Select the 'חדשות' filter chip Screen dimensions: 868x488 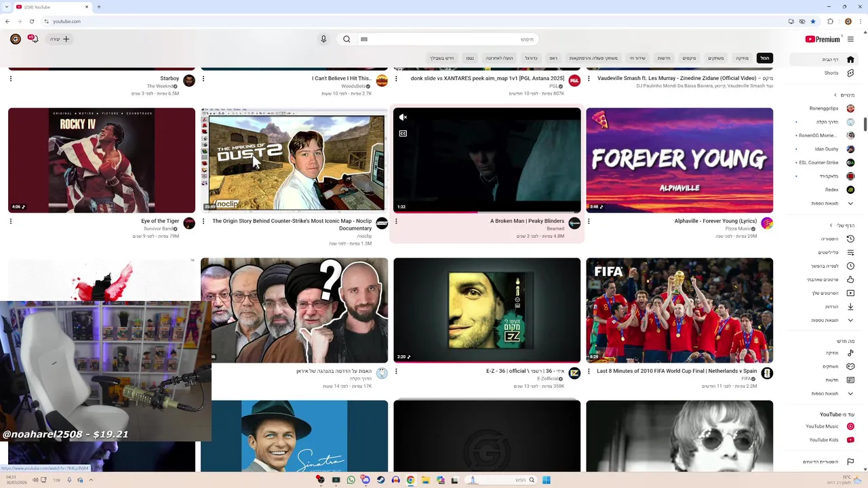click(664, 58)
